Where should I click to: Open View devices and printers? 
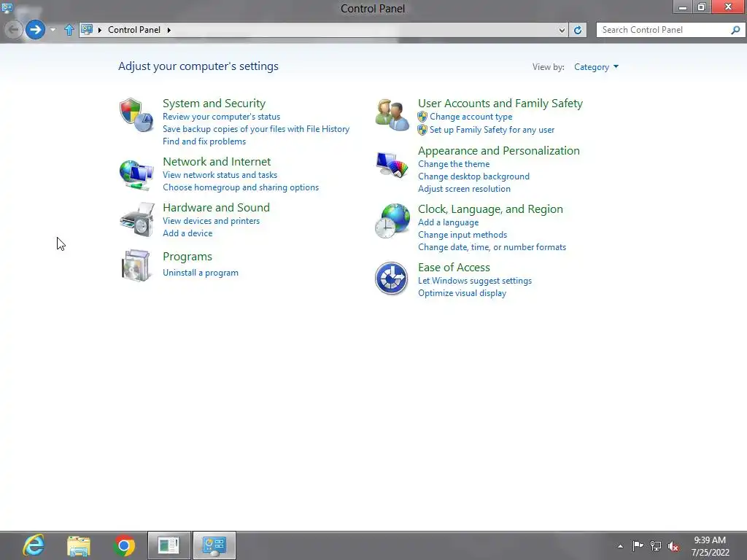211,221
